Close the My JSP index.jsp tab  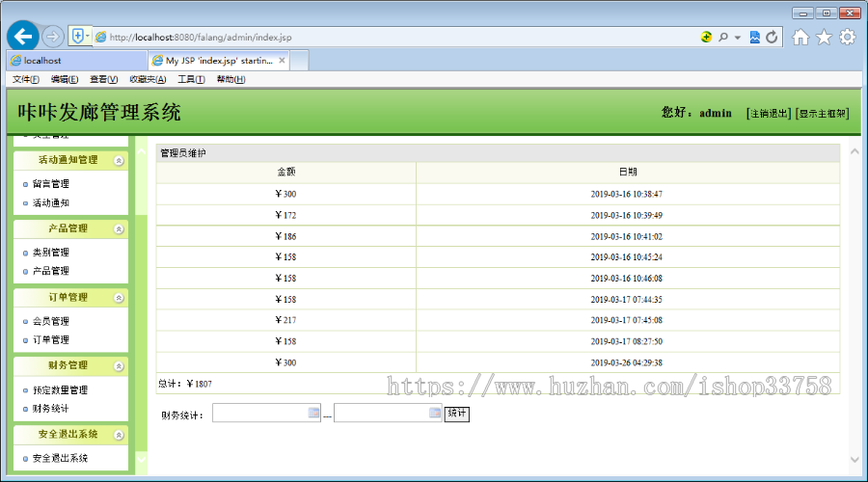click(x=282, y=61)
